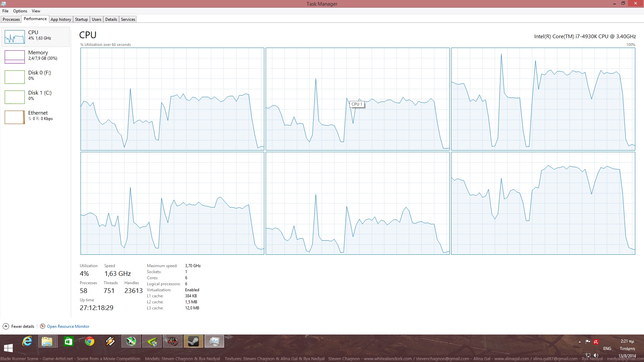Launch Google Chrome from taskbar
This screenshot has height=362, width=644.
[89, 342]
